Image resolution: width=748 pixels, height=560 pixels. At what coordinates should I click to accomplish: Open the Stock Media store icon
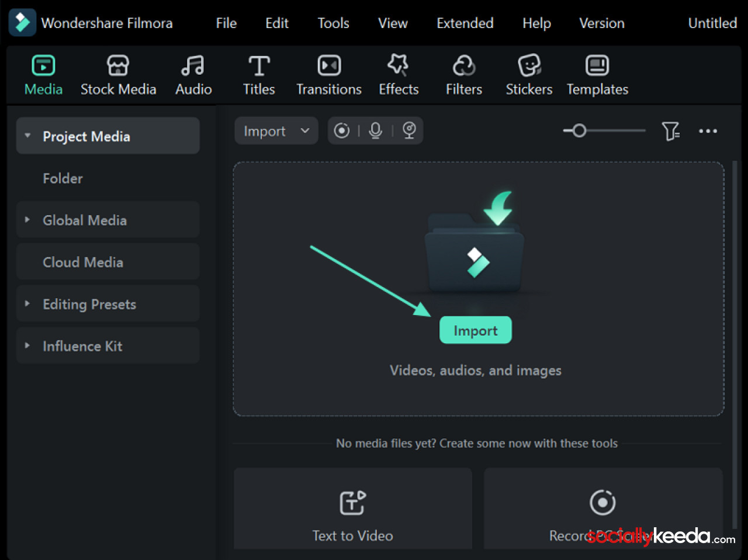pos(118,65)
